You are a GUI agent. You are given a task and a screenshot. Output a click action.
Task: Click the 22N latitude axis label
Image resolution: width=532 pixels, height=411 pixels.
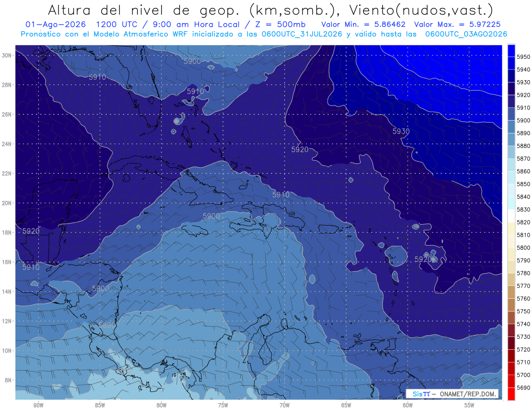(7, 173)
